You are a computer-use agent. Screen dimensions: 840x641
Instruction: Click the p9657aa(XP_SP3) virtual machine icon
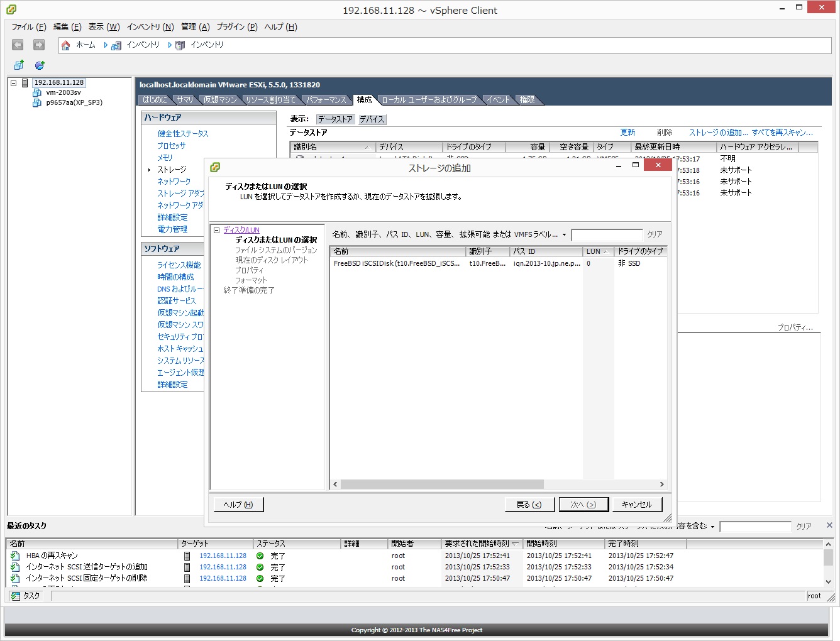[x=37, y=102]
